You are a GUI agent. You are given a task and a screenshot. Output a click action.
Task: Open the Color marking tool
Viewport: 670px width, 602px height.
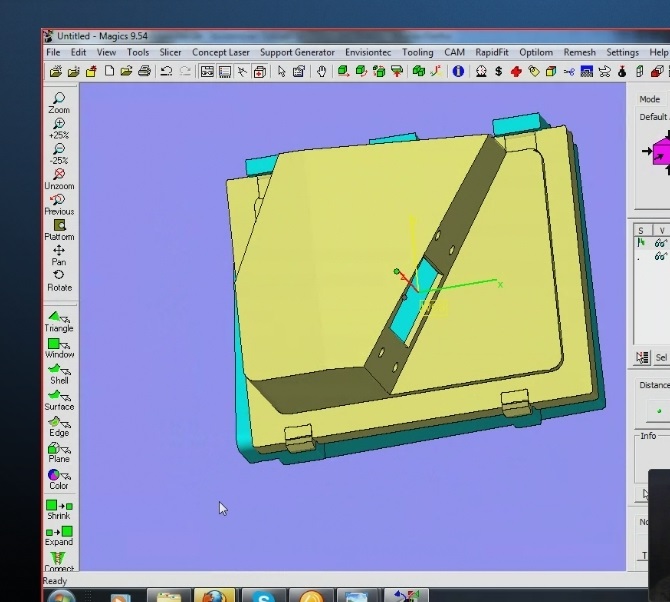pos(59,478)
